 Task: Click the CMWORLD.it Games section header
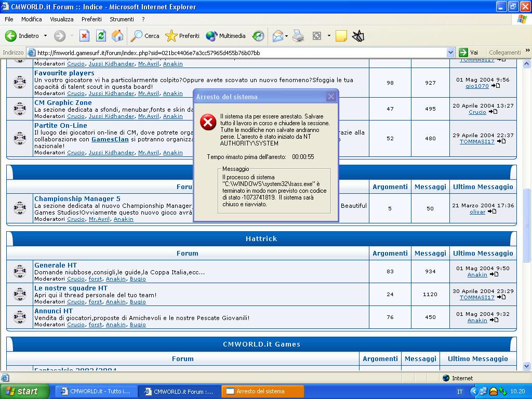pyautogui.click(x=261, y=344)
